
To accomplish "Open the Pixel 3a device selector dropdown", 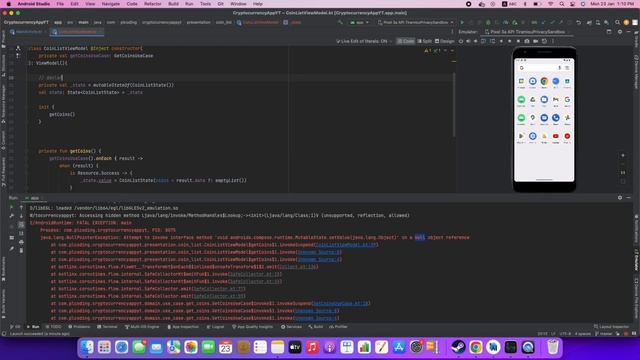I will 416,22.
